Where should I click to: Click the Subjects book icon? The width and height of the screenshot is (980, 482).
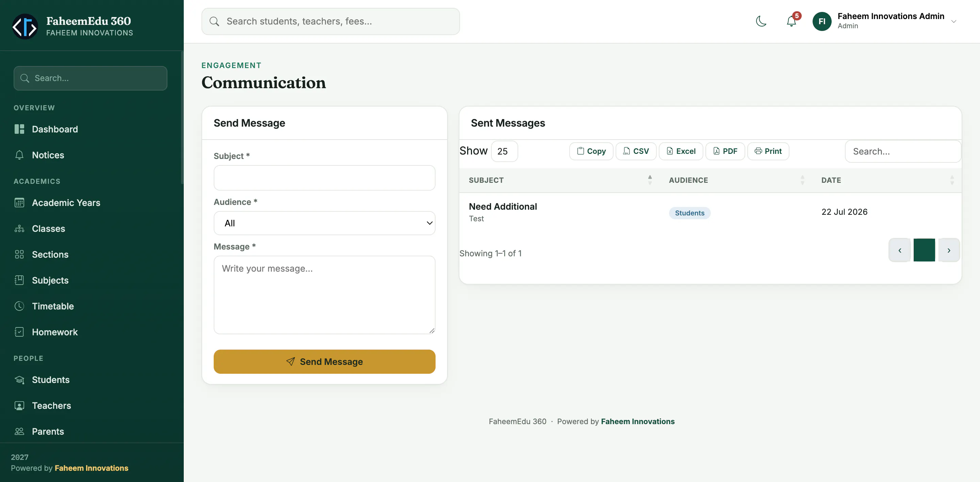(x=19, y=280)
